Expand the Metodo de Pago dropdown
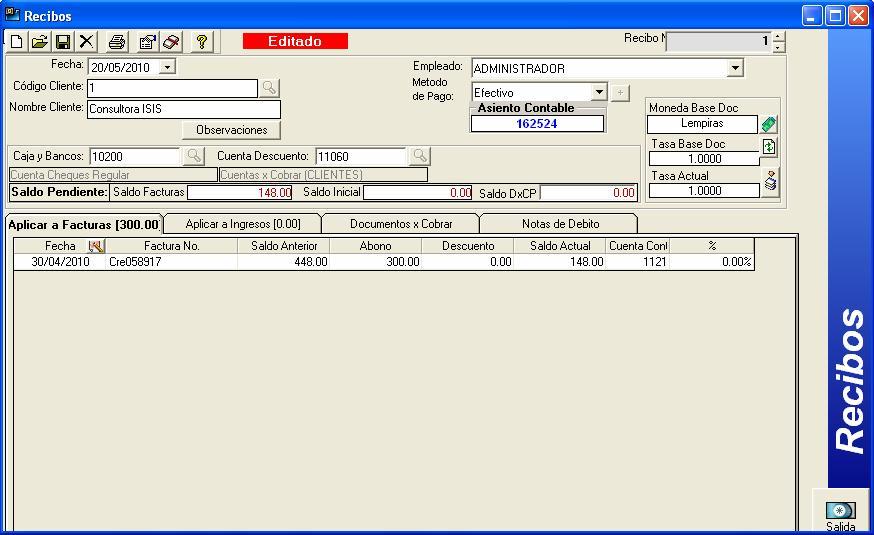This screenshot has width=874, height=535. click(x=599, y=91)
